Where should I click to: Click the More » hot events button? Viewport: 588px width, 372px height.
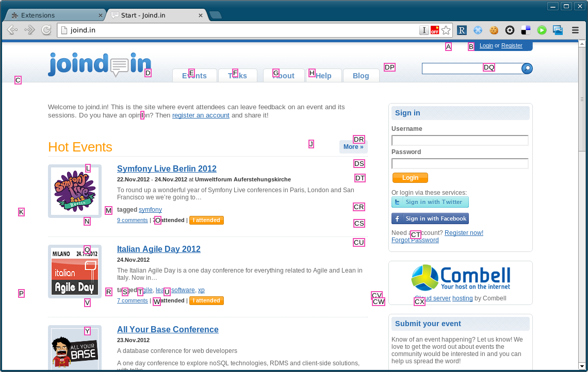tap(353, 147)
